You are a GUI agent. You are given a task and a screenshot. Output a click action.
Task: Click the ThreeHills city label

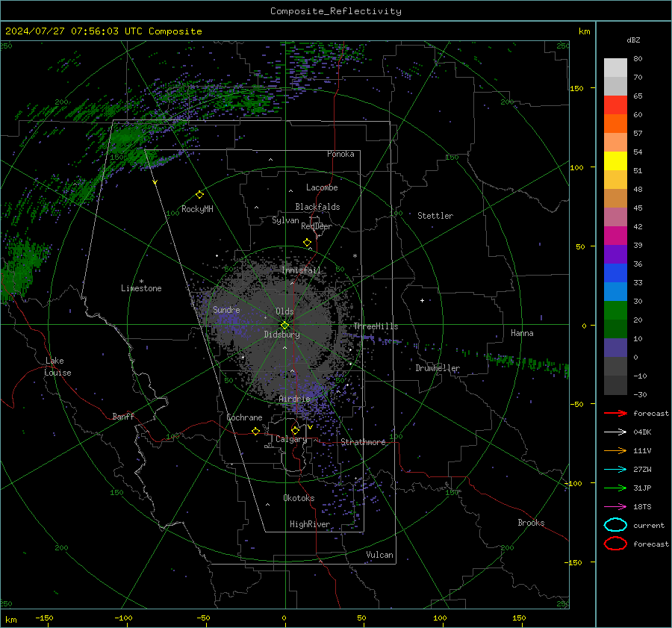376,326
